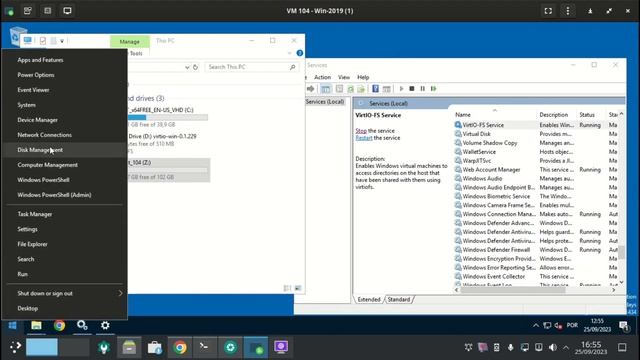Click the host microphone tray icon
This screenshot has width=640, height=360.
tap(510, 347)
